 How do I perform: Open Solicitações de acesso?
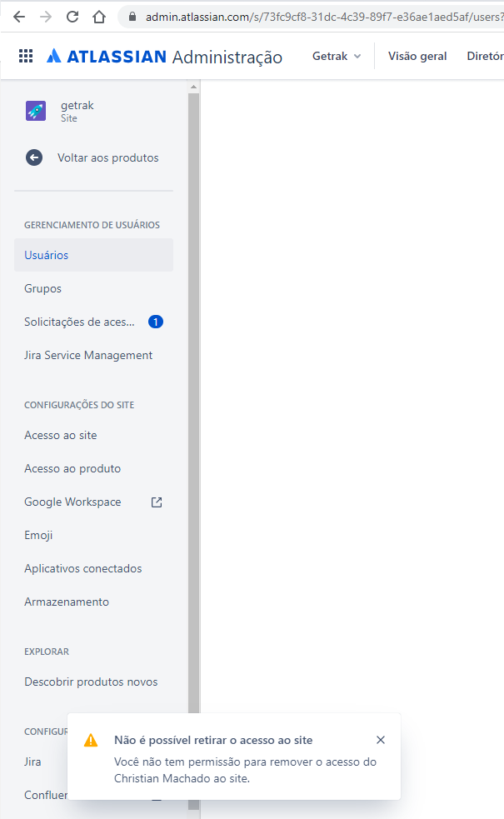click(93, 322)
